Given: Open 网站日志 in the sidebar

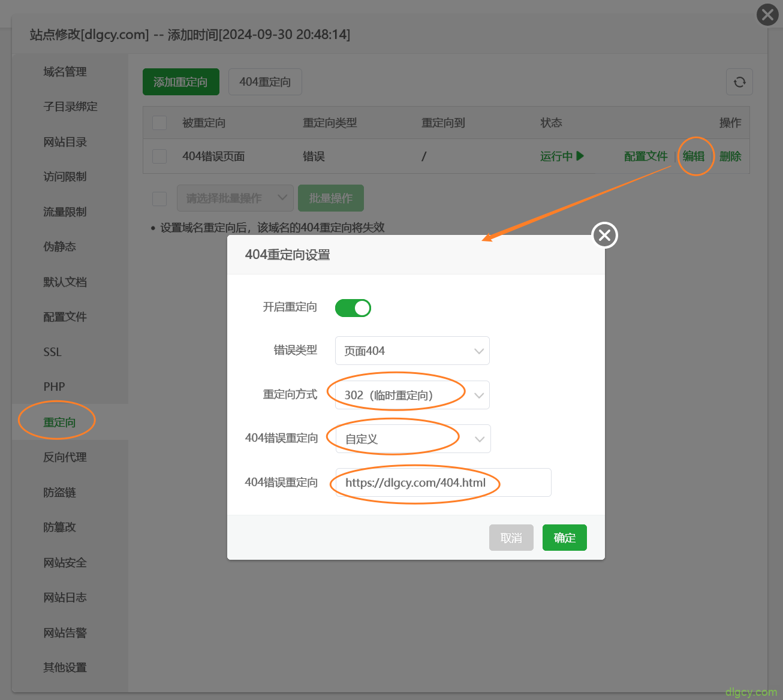Looking at the screenshot, I should point(65,598).
